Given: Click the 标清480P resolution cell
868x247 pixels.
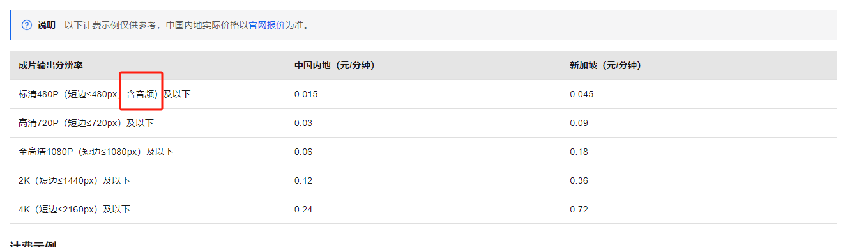Looking at the screenshot, I should click(148, 94).
